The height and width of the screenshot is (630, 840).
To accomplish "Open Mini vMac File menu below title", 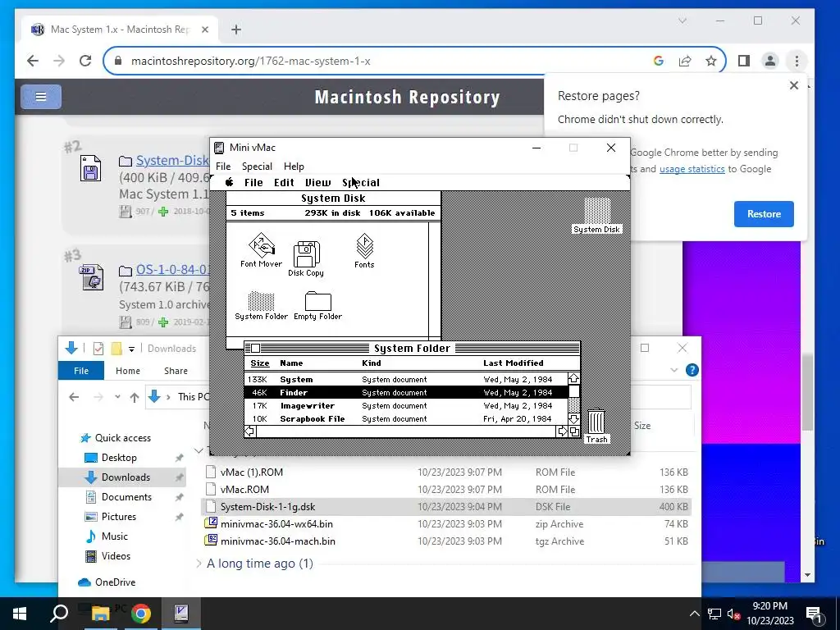I will (223, 167).
